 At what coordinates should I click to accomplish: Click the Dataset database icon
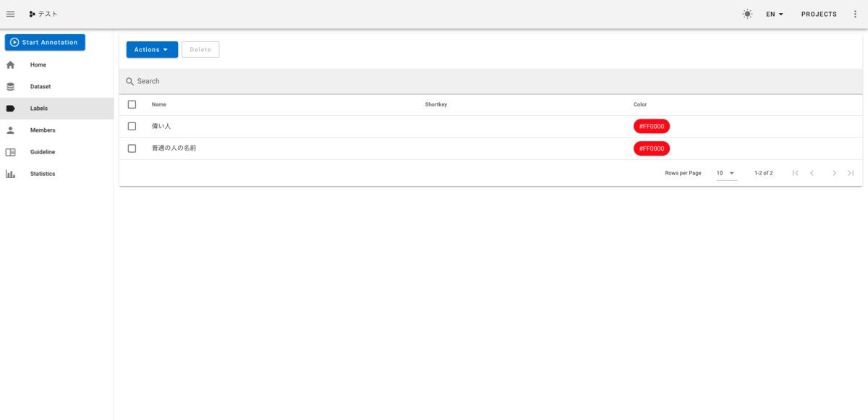point(10,87)
